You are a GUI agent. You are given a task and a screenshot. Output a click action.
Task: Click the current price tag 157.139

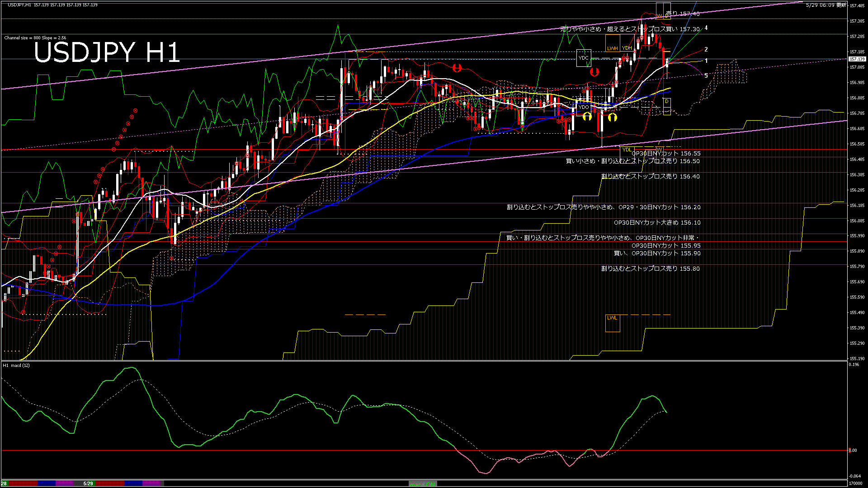(857, 59)
